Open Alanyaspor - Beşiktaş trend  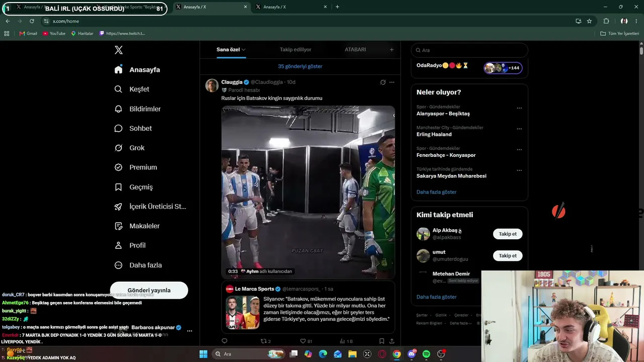point(443,114)
